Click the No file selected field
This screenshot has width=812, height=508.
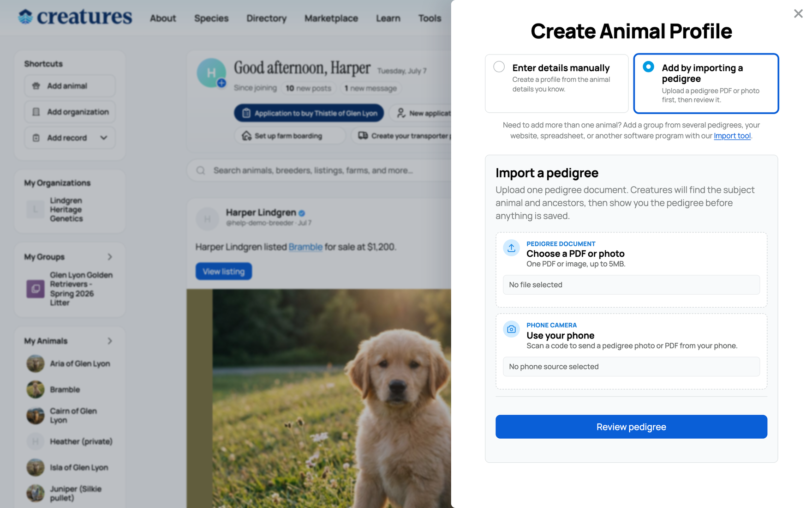pyautogui.click(x=631, y=285)
